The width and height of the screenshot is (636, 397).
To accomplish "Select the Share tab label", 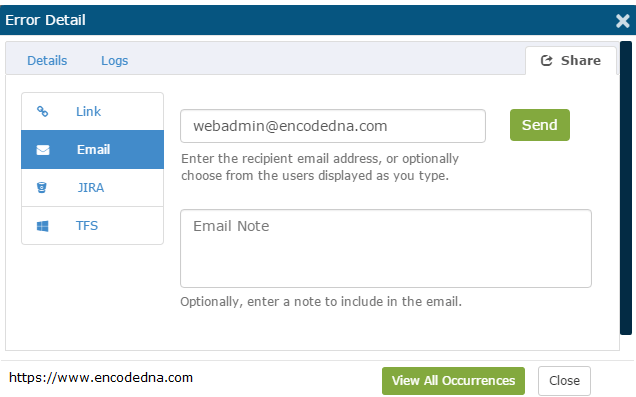I will coord(580,60).
